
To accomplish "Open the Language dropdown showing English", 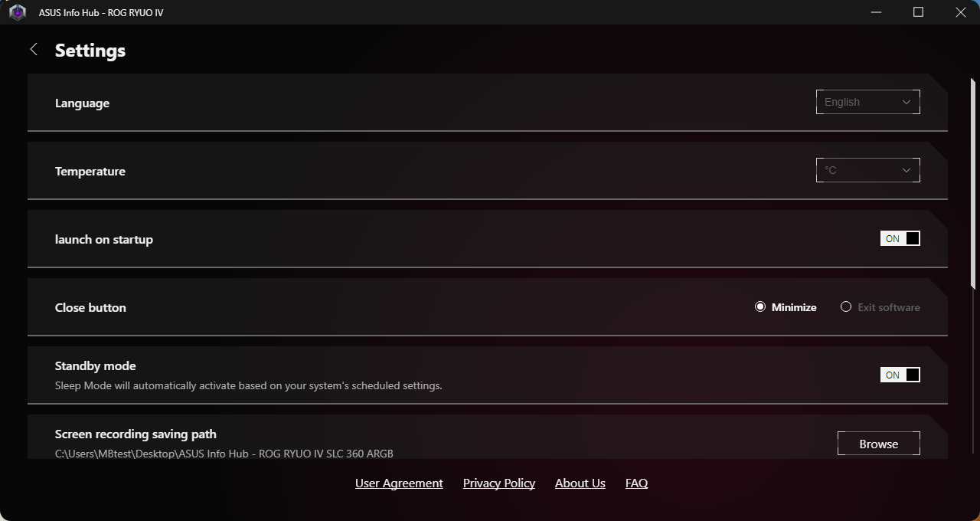I will tap(867, 102).
